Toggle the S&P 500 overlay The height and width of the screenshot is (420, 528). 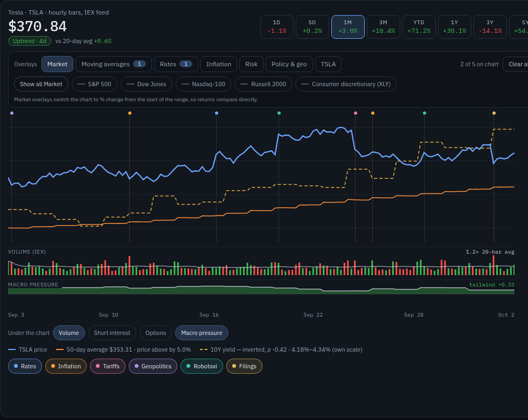click(95, 84)
